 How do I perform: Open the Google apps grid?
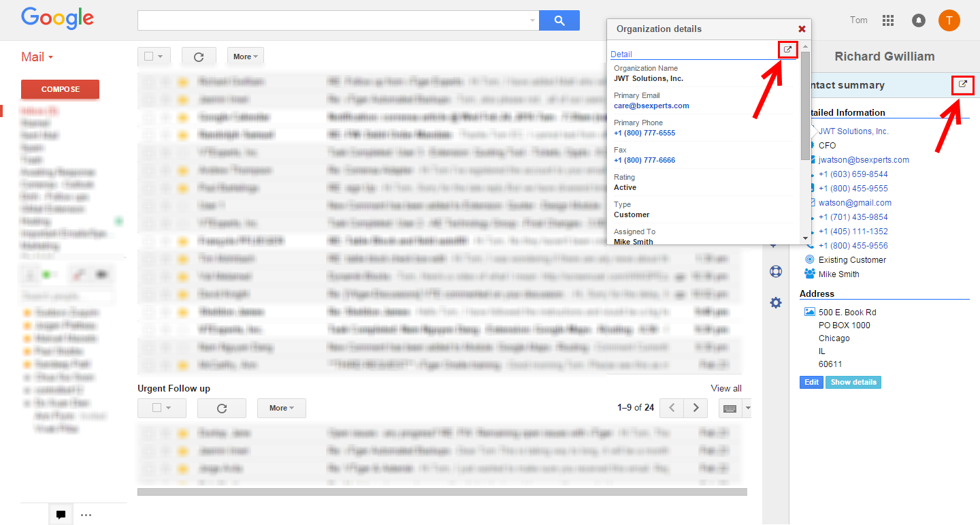(888, 20)
